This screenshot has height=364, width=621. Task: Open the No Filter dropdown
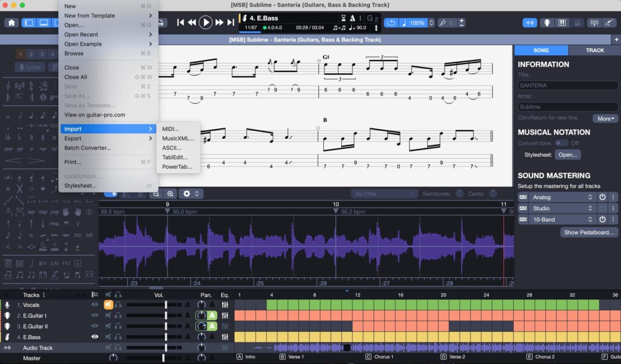pyautogui.click(x=384, y=193)
